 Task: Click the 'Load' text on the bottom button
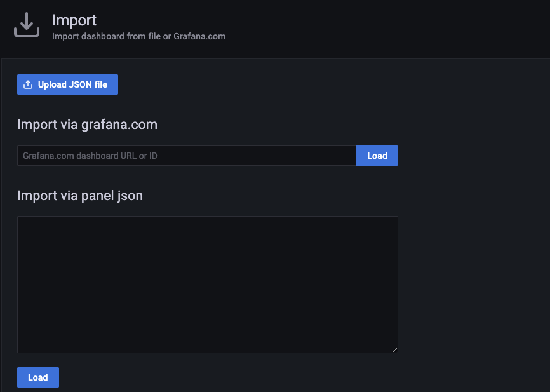pyautogui.click(x=38, y=377)
